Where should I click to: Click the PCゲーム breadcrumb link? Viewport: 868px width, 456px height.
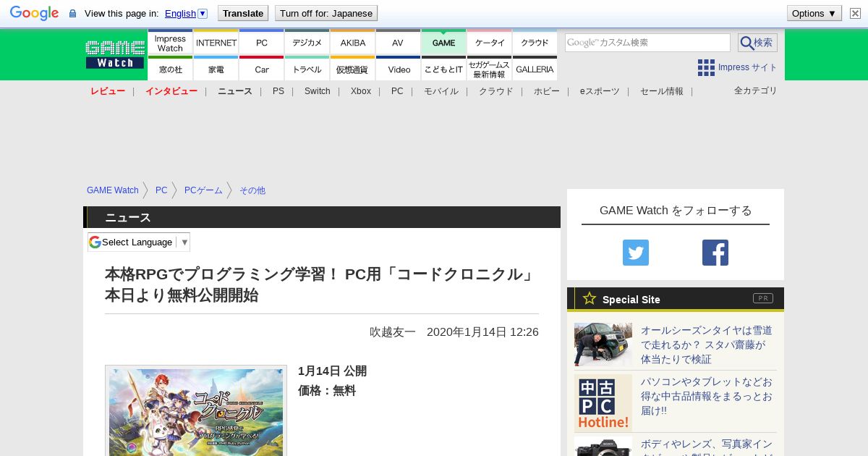(x=203, y=190)
